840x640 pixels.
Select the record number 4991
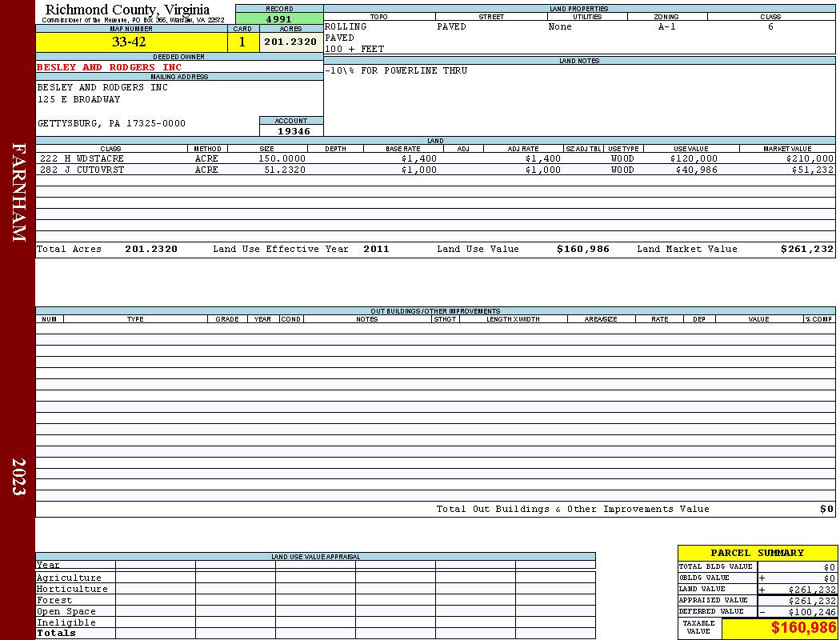tap(279, 19)
